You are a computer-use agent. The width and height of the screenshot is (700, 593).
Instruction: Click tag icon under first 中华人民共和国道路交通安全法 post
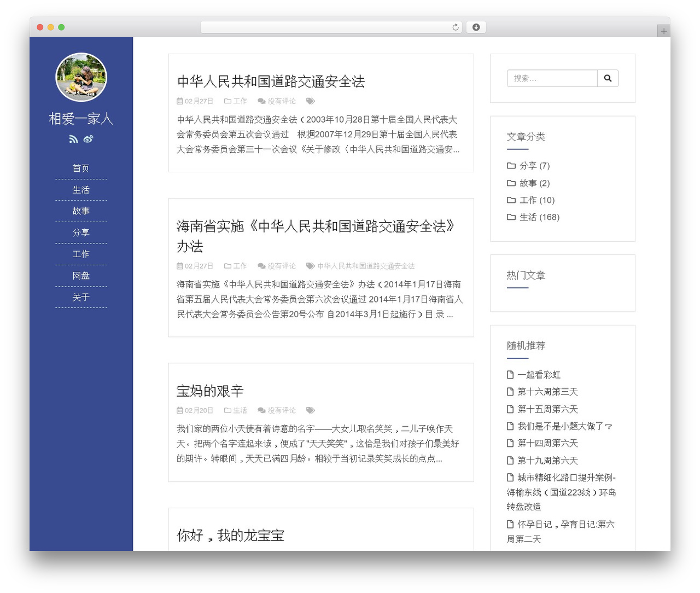click(x=310, y=101)
